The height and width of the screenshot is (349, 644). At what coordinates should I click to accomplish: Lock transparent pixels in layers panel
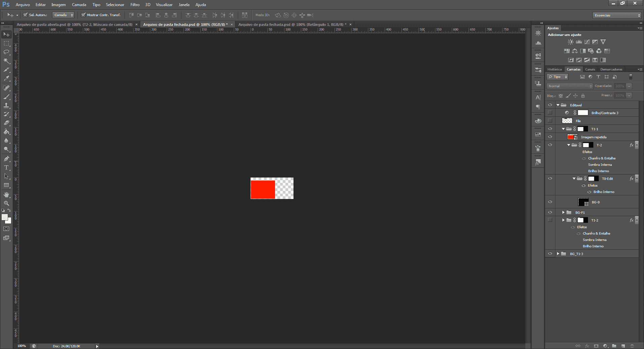click(560, 96)
